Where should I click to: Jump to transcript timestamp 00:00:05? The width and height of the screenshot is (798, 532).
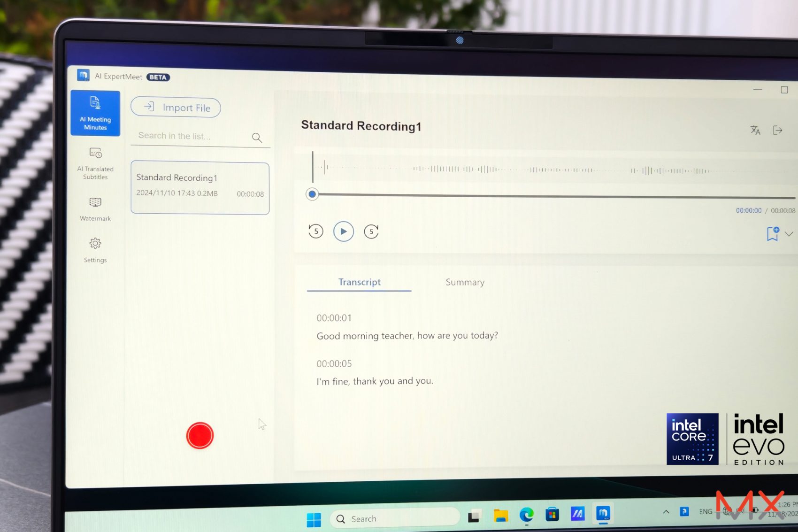[334, 363]
